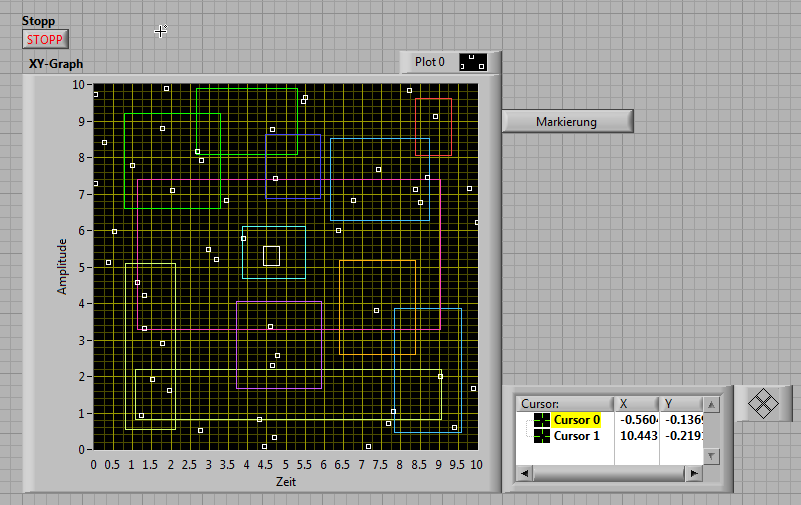Click cursor legend scroll down arrow

coord(712,456)
